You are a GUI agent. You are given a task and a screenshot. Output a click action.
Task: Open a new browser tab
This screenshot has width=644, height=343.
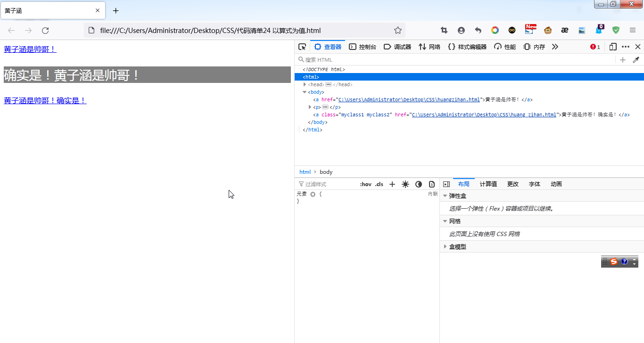click(x=116, y=10)
